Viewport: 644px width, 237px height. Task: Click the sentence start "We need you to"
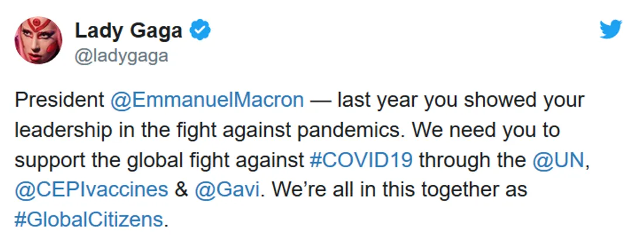(x=487, y=130)
